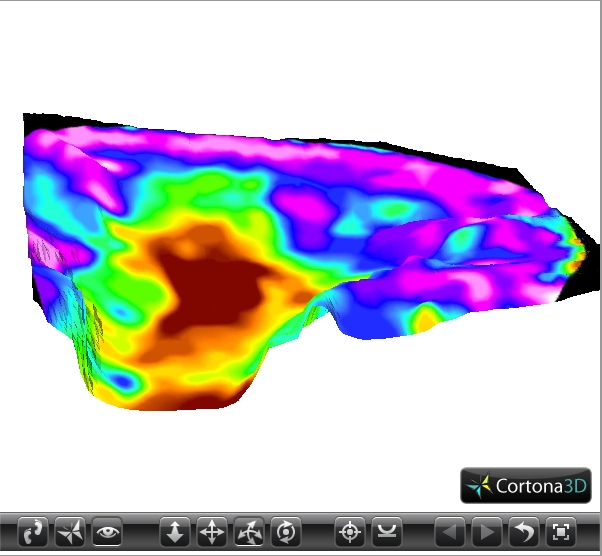Activate the Roll rotation icon
Viewport: 602px width, 556px height.
pyautogui.click(x=286, y=532)
